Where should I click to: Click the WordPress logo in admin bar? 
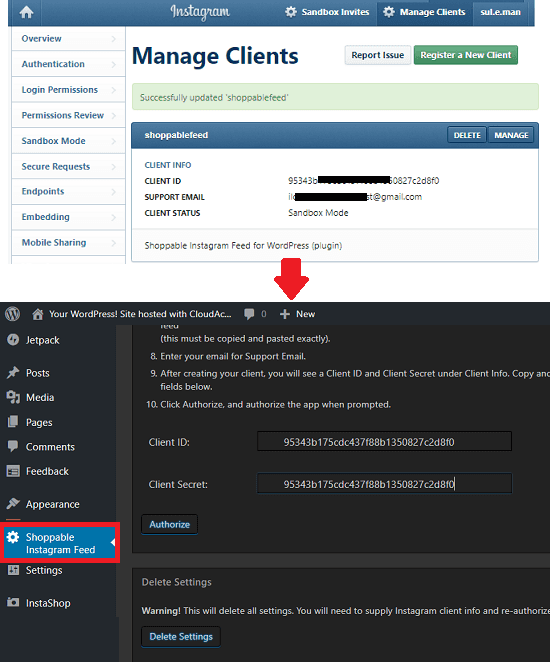13,314
